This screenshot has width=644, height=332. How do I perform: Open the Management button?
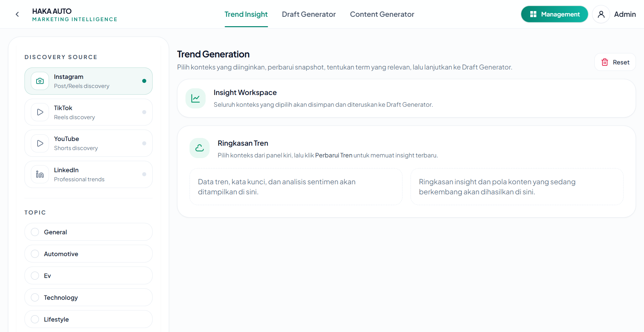[x=554, y=14]
